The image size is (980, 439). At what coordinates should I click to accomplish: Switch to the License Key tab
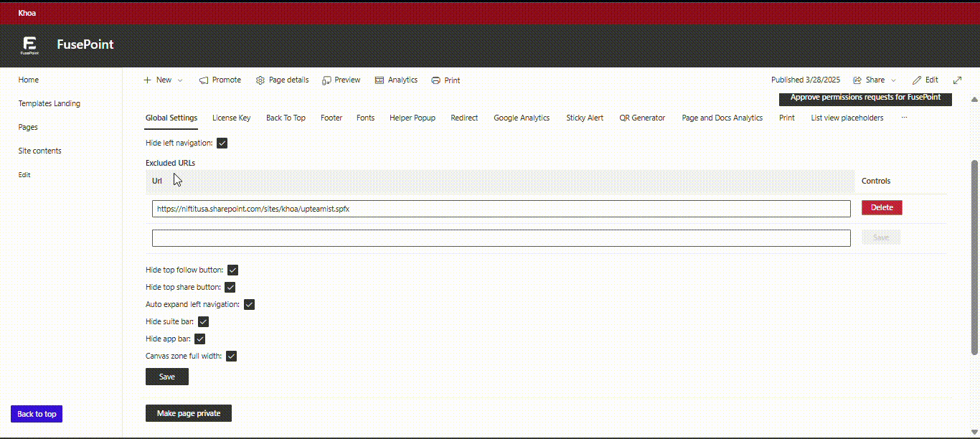click(x=231, y=118)
